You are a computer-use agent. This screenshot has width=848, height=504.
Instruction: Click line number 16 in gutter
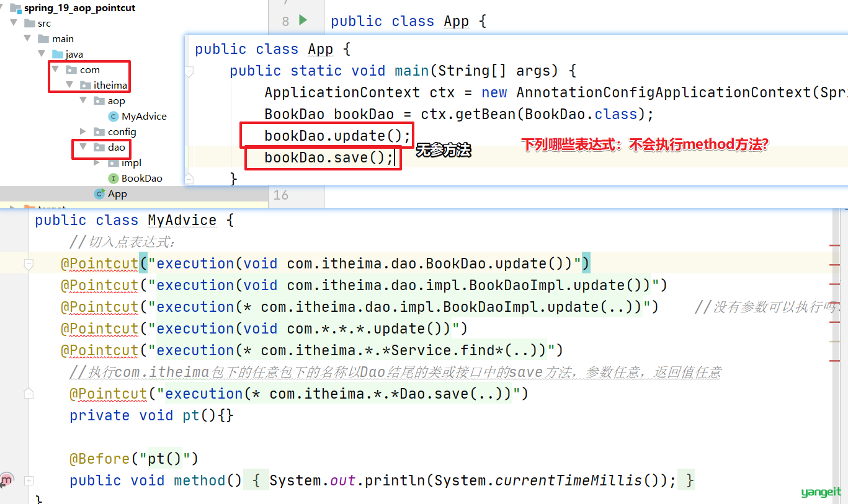281,195
